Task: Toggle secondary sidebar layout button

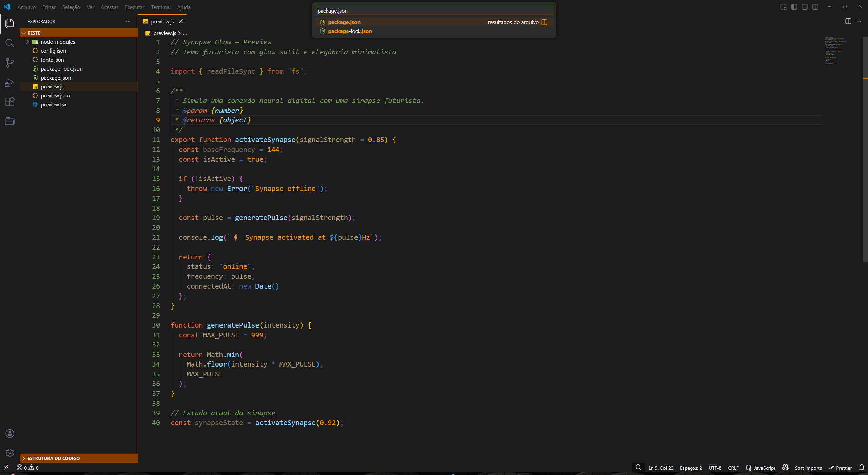Action: (x=815, y=7)
